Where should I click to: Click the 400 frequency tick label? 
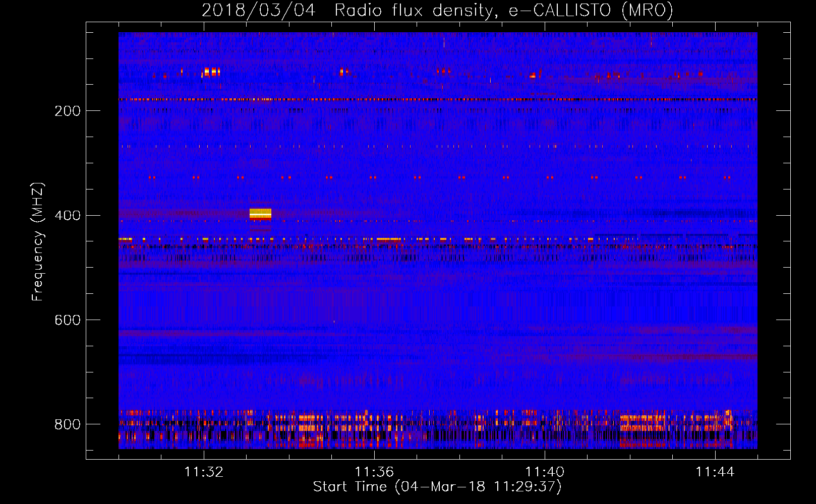(x=68, y=216)
